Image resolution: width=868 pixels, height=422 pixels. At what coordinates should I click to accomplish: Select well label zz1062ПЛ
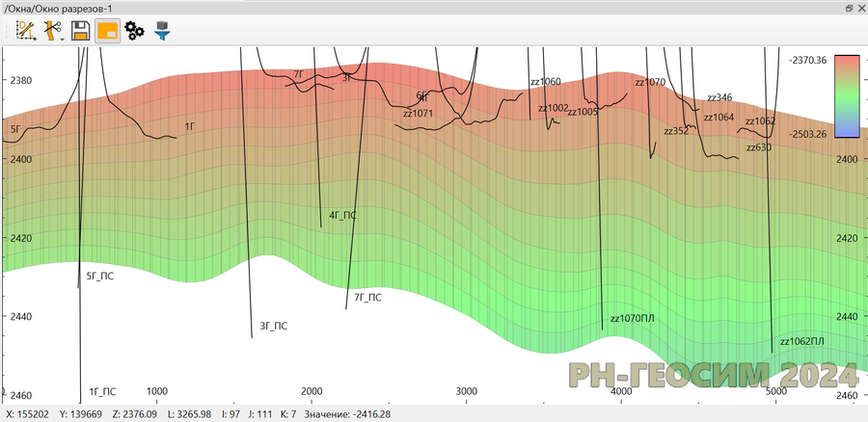tap(801, 341)
